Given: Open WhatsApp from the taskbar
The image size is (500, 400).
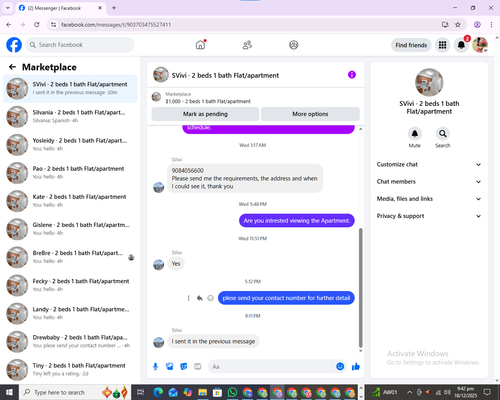Looking at the screenshot, I should pyautogui.click(x=232, y=392).
